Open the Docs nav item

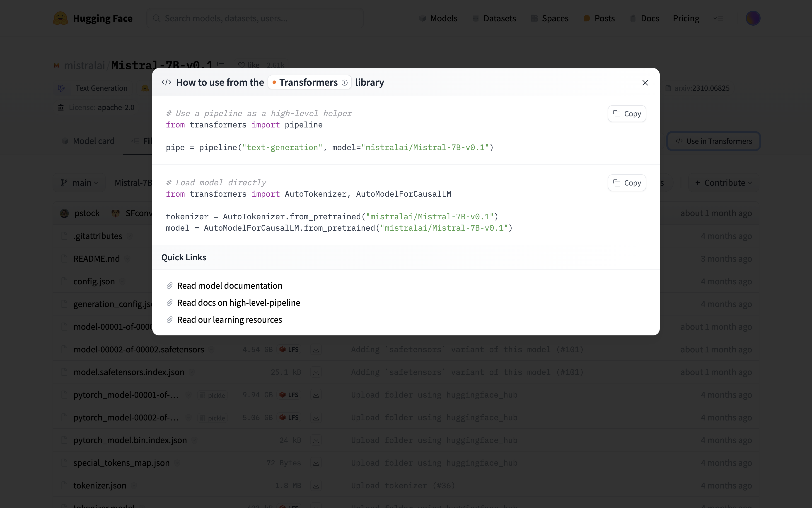(644, 18)
